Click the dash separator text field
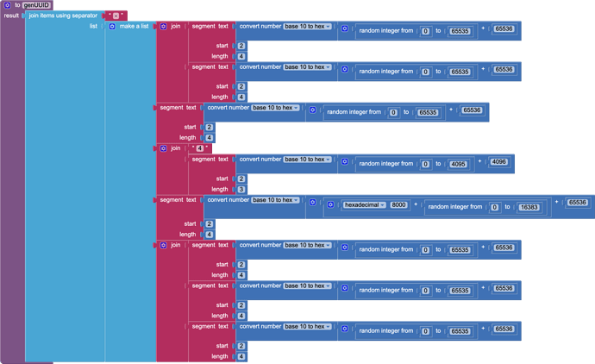The height and width of the screenshot is (364, 595). click(116, 16)
